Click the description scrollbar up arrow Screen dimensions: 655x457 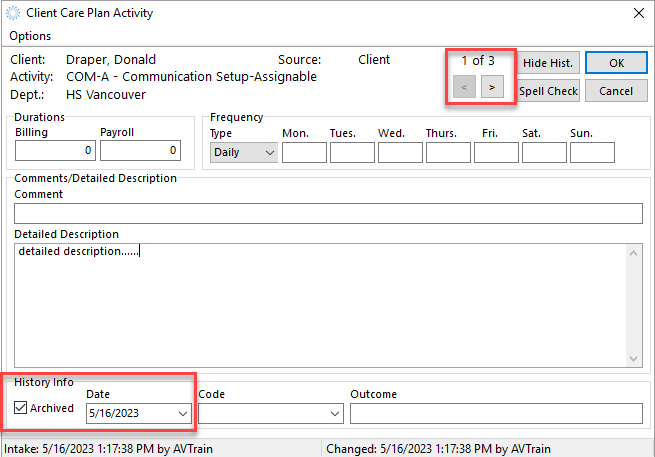(633, 253)
